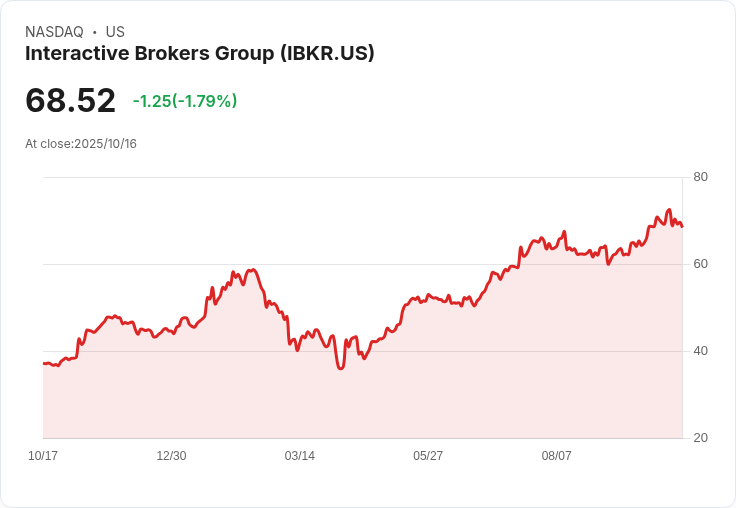Click the highest peak of the price line
Screen dimensions: 736x508
point(669,210)
